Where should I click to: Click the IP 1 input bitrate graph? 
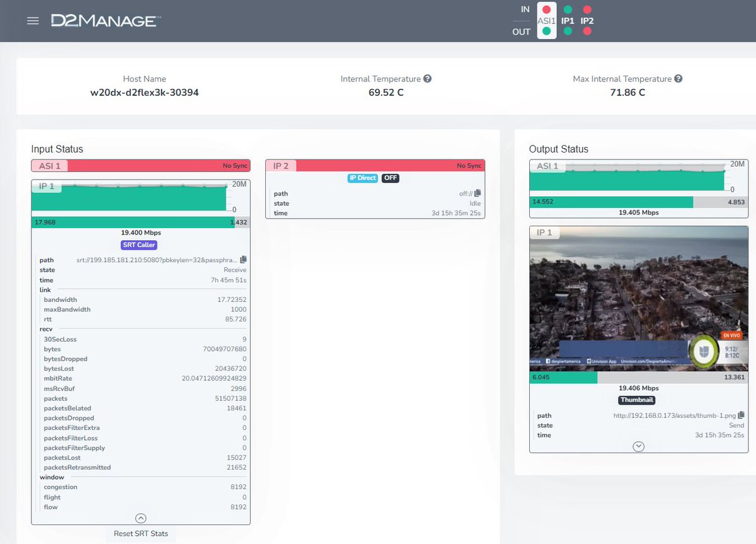coord(129,199)
